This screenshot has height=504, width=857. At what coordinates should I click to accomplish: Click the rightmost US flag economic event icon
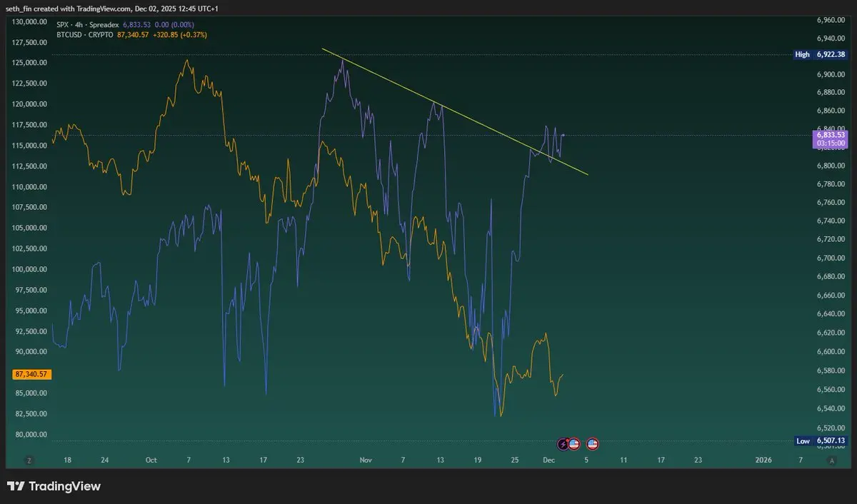coord(592,443)
